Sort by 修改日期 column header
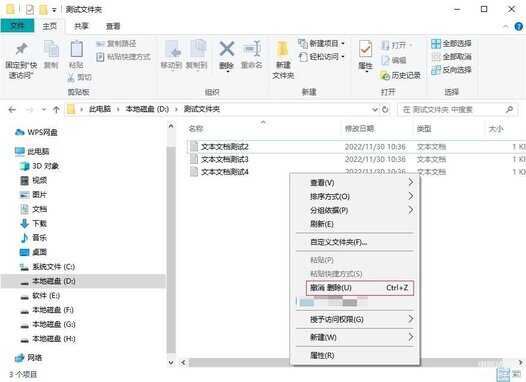 (x=359, y=128)
